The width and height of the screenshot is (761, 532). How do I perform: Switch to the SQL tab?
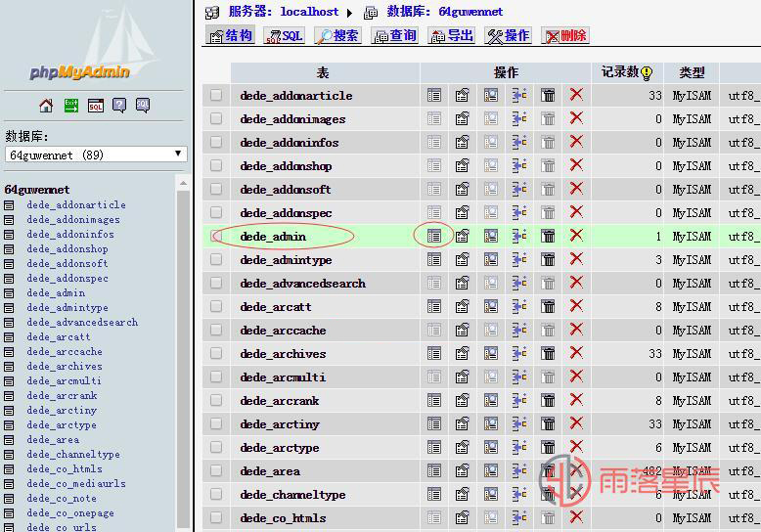click(285, 36)
